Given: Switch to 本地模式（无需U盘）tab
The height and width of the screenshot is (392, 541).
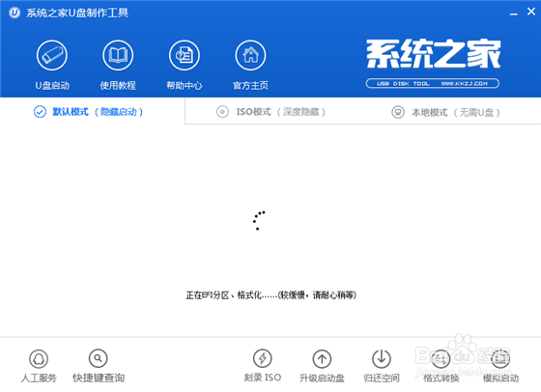Looking at the screenshot, I should tap(445, 112).
